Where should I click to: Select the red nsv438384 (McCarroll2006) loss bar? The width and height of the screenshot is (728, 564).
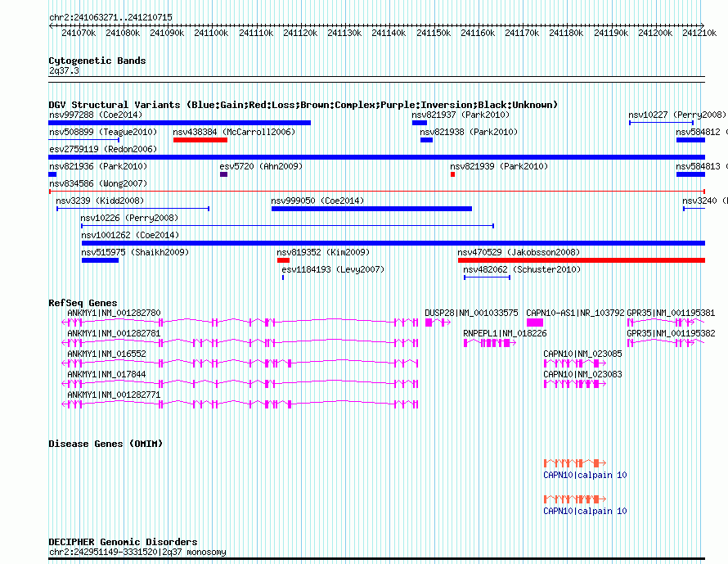click(200, 140)
